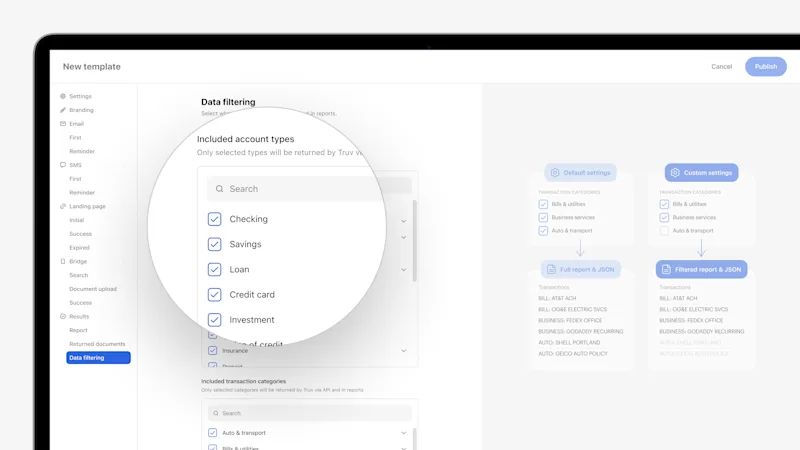Viewport: 800px width, 450px height.
Task: Click the Cancel button
Action: coord(721,66)
